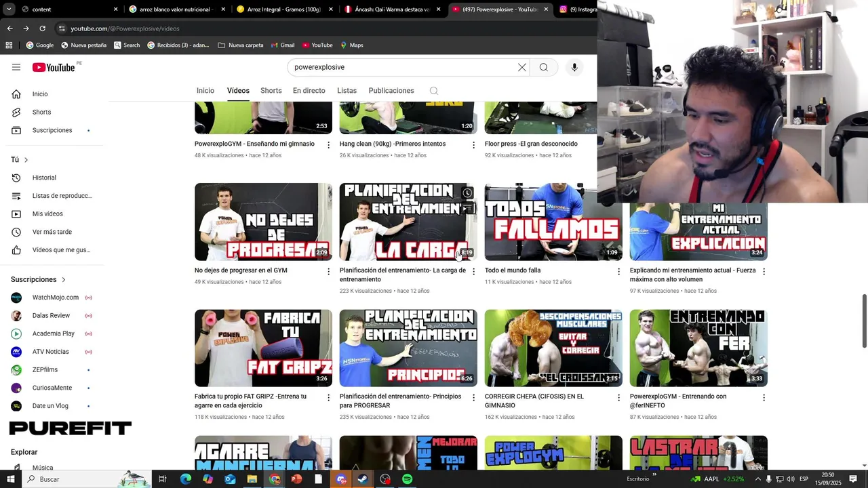Open ATV Noticias subscription

tap(52, 352)
